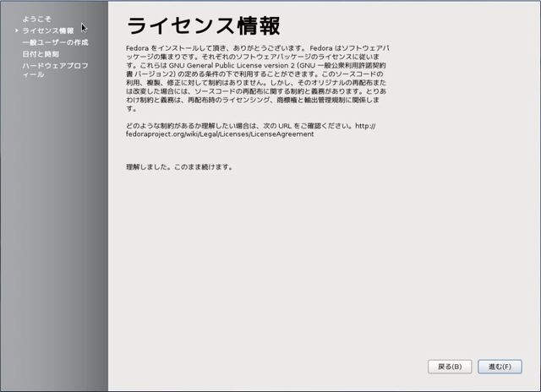Click the current-step arrow beside ライセンス情報
541x392 pixels.
click(x=17, y=30)
